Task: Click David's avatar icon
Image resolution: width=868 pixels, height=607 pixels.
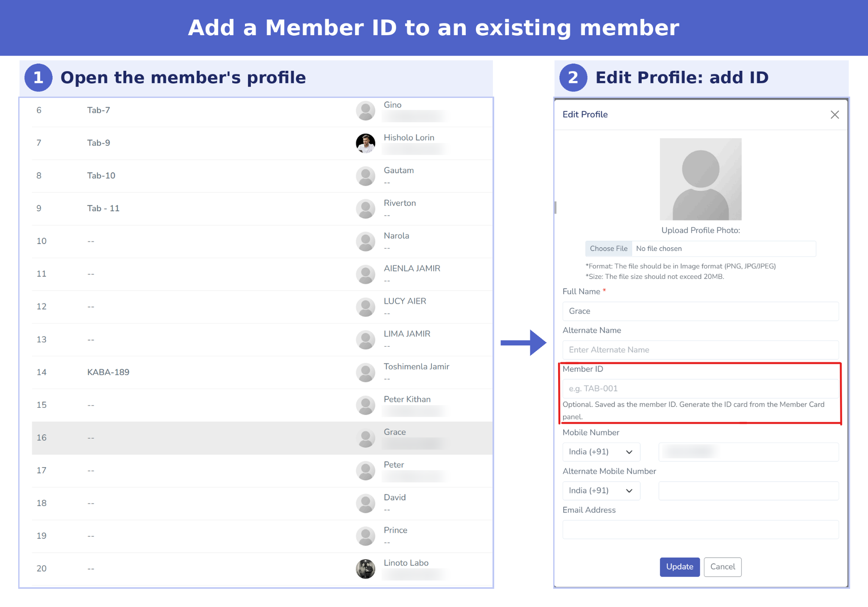Action: click(365, 503)
